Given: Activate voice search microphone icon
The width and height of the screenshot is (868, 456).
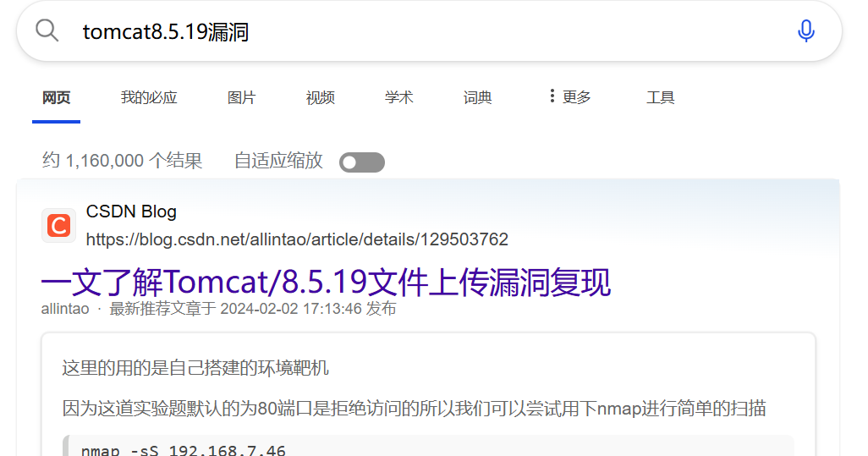Looking at the screenshot, I should point(806,31).
